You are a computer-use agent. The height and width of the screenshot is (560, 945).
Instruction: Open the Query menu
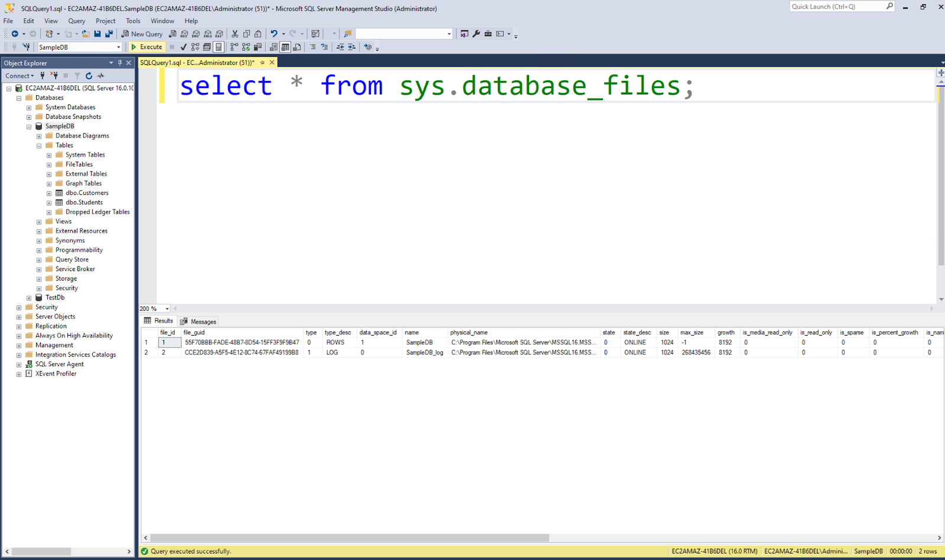[x=76, y=21]
